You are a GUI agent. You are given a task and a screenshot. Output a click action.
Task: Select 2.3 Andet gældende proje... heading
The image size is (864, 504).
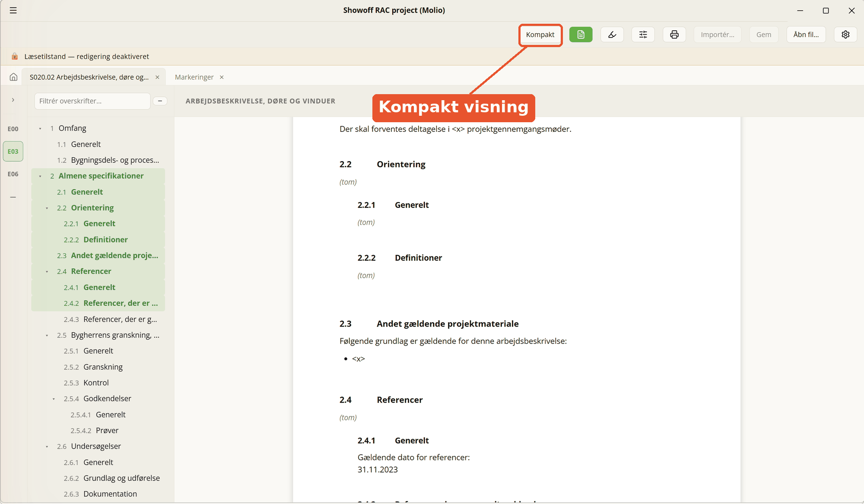click(98, 256)
